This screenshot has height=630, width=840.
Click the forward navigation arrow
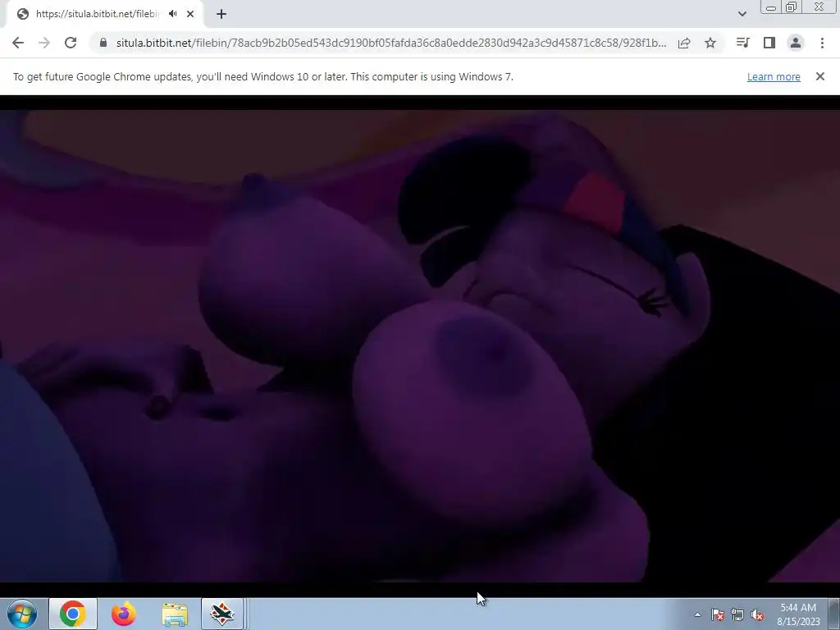44,43
